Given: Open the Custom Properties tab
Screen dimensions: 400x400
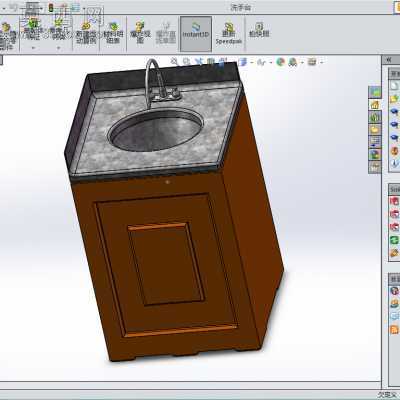Looking at the screenshot, I should pos(375,167).
